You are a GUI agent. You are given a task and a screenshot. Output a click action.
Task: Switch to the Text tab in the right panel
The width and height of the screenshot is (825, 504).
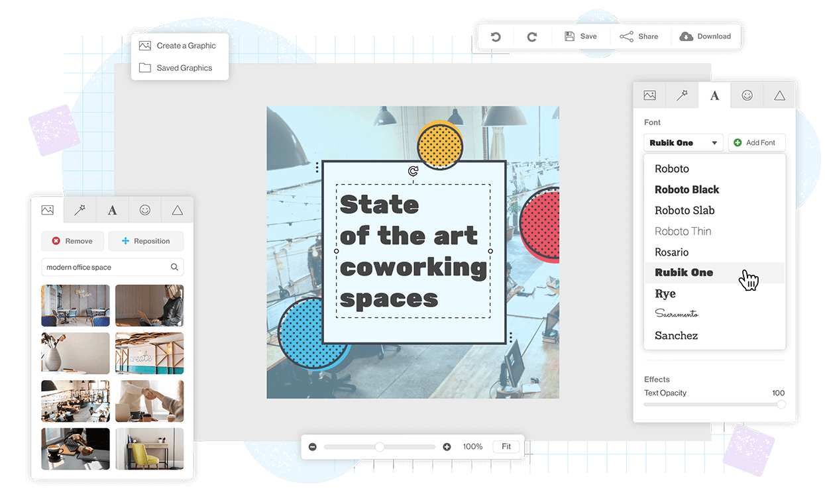pyautogui.click(x=714, y=95)
